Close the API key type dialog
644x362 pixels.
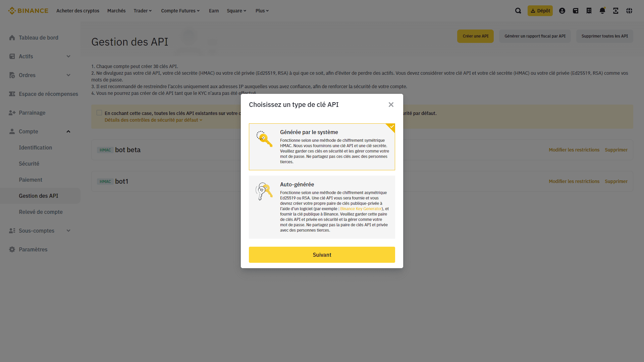click(391, 105)
